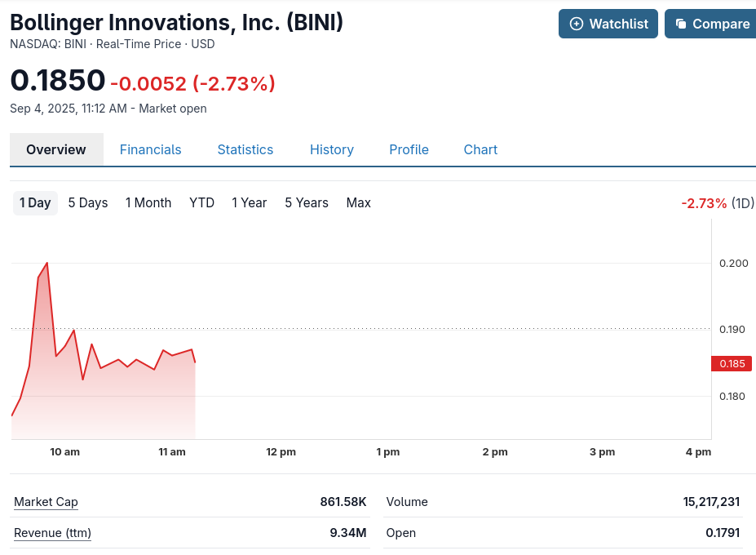Click the plus icon on Watchlist button
The width and height of the screenshot is (756, 555).
pyautogui.click(x=577, y=24)
